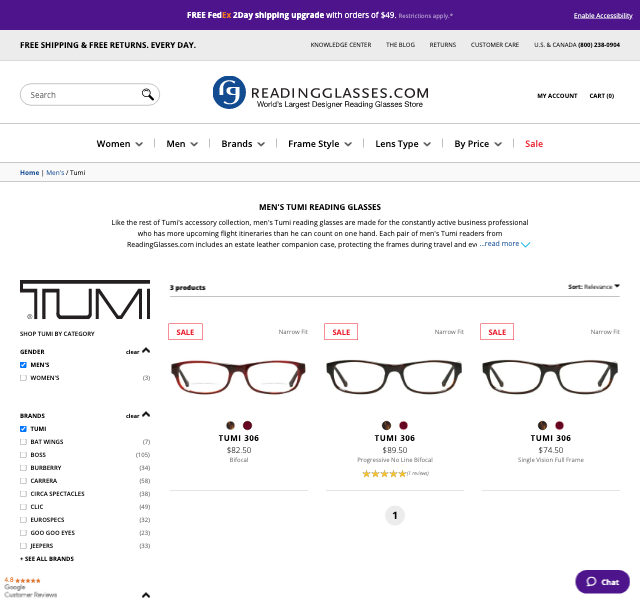Check the Bat Wings brand filter
640x600 pixels.
pyautogui.click(x=23, y=442)
